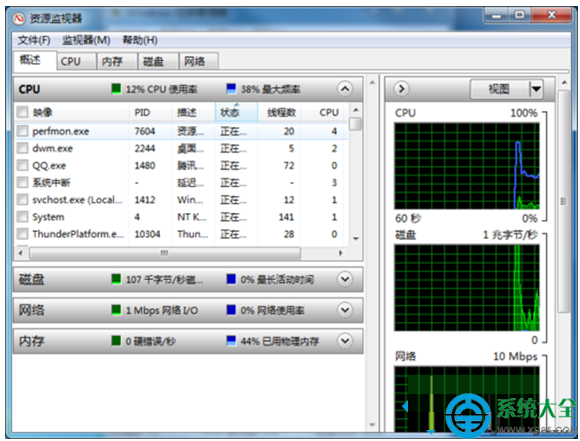580x441 pixels.
Task: Click the blue used physical memory indicator
Action: 231,341
